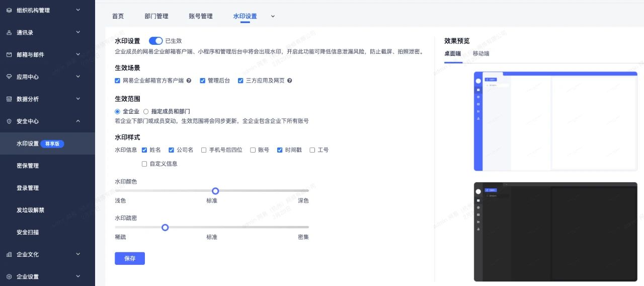644x286 pixels.
Task: Open 水印设置 in the sidebar
Action: [47, 144]
